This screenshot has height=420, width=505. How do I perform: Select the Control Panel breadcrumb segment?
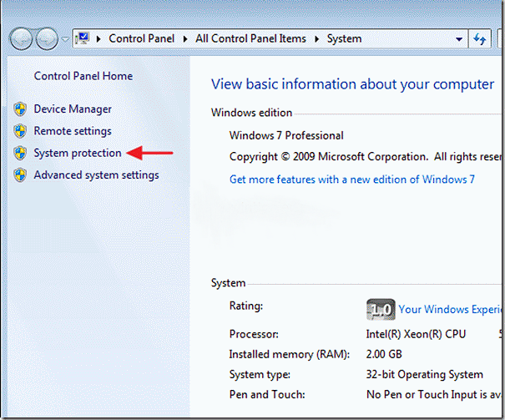(x=142, y=39)
